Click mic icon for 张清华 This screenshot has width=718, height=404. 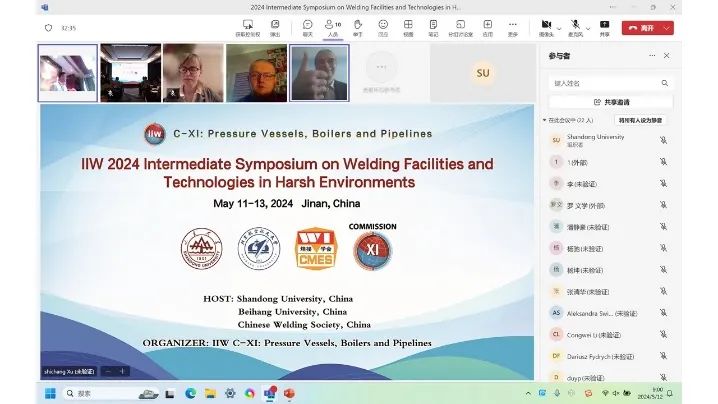point(663,291)
